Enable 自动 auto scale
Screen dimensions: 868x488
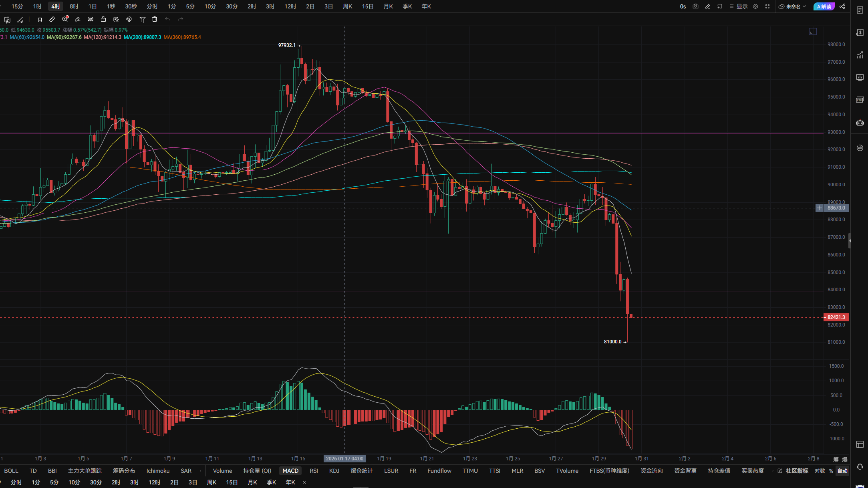coord(842,471)
